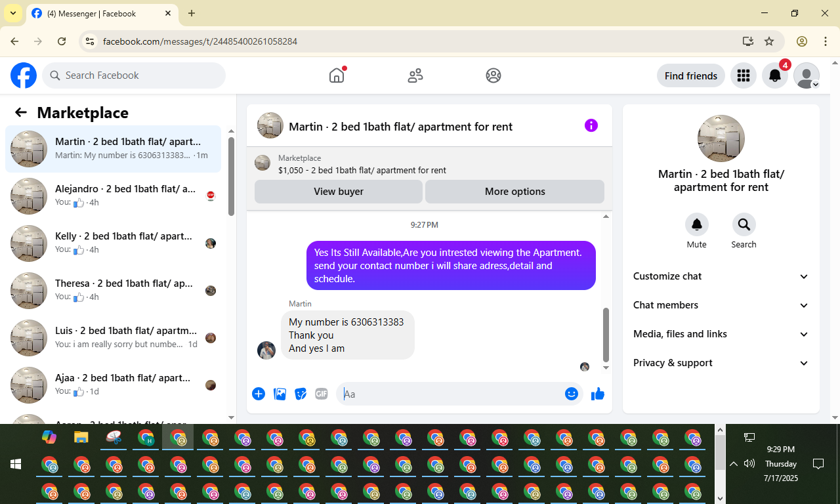Screen dimensions: 840x504
Task: Open the Chrome profile icon
Action: tap(802, 41)
